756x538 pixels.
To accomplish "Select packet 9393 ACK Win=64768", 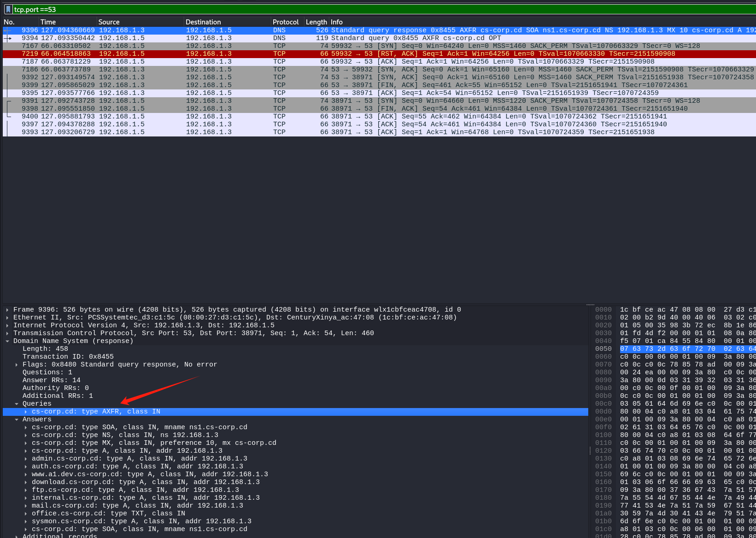I will pyautogui.click(x=379, y=132).
